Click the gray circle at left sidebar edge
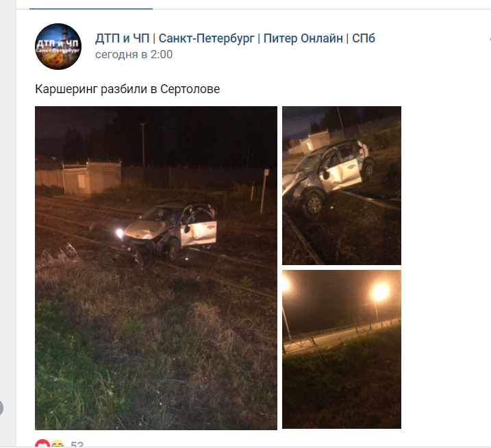This screenshot has width=491, height=448. pos(1,408)
